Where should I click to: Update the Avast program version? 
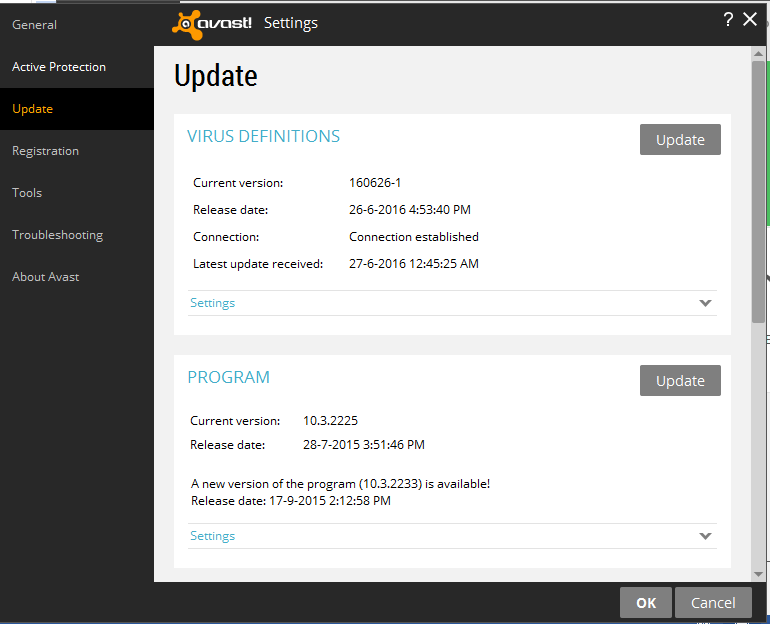[680, 380]
